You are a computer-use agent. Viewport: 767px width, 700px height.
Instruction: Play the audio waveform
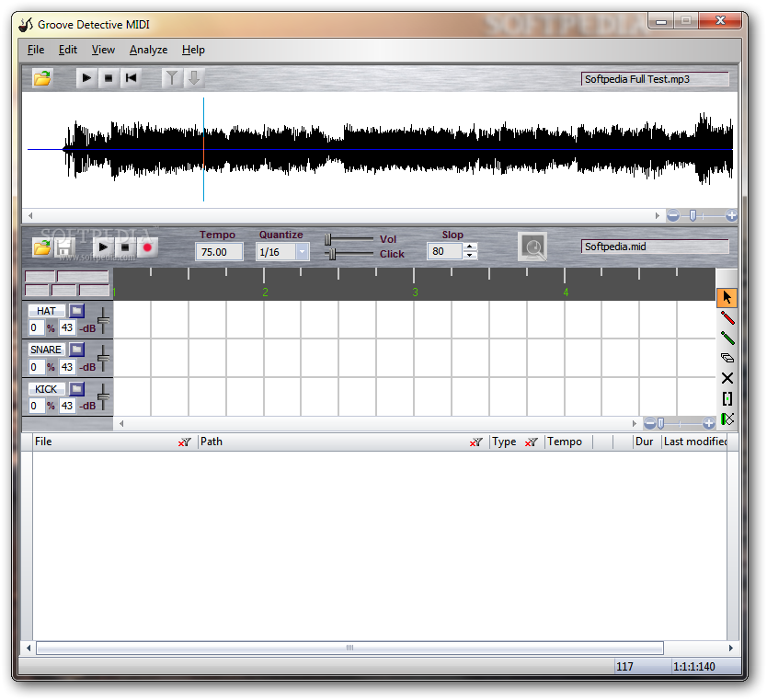coord(86,78)
